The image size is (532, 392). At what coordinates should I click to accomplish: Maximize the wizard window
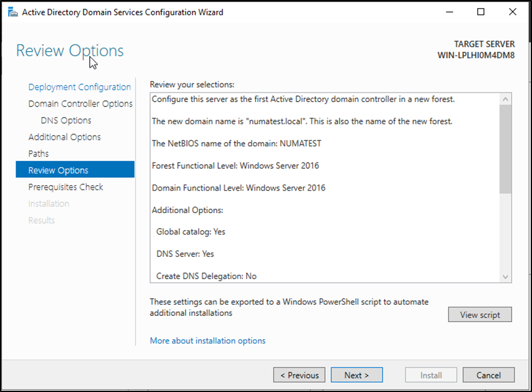pos(480,12)
